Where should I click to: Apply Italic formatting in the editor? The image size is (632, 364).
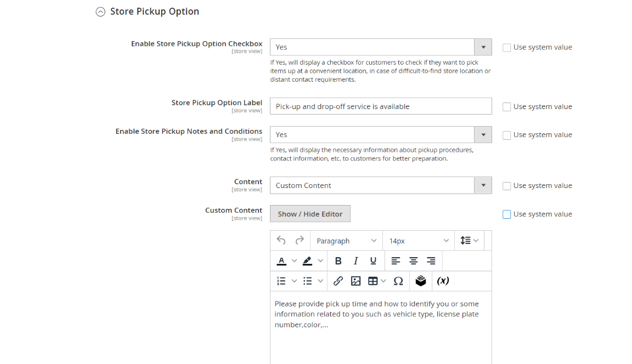(x=356, y=261)
